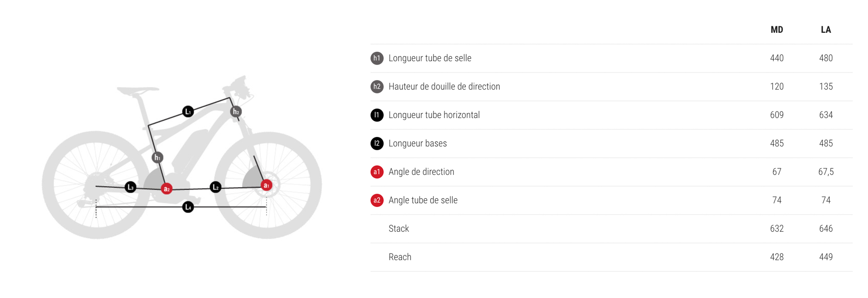Screen dimensions: 868x298
Task: Click the h2 badge beside Hauteur de douille
Action: (377, 87)
